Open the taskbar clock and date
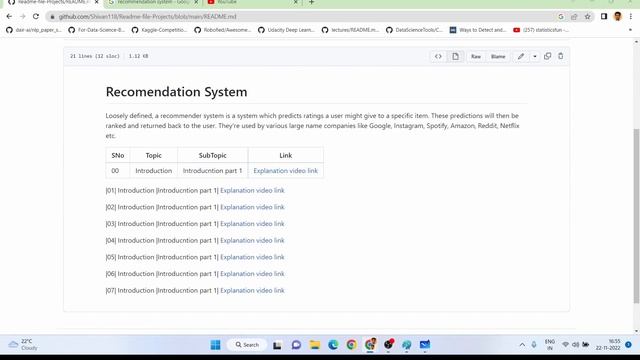This screenshot has height=360, width=640. coord(608,344)
